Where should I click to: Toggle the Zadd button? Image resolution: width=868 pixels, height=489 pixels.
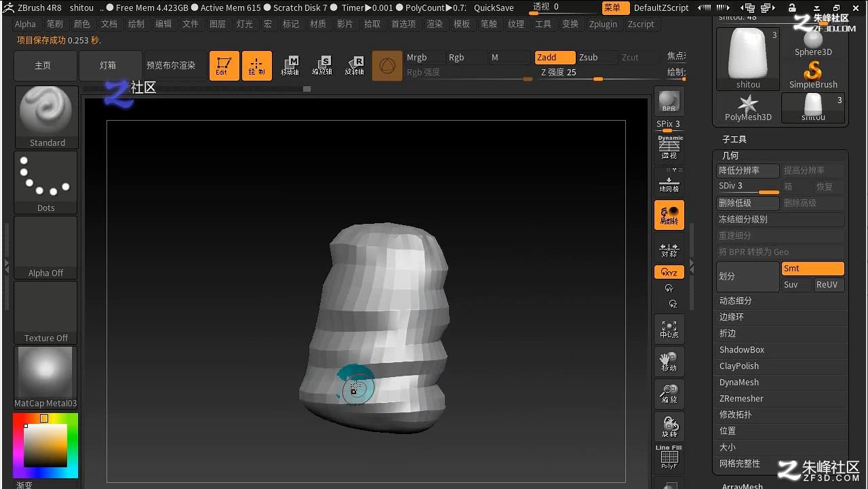(555, 58)
